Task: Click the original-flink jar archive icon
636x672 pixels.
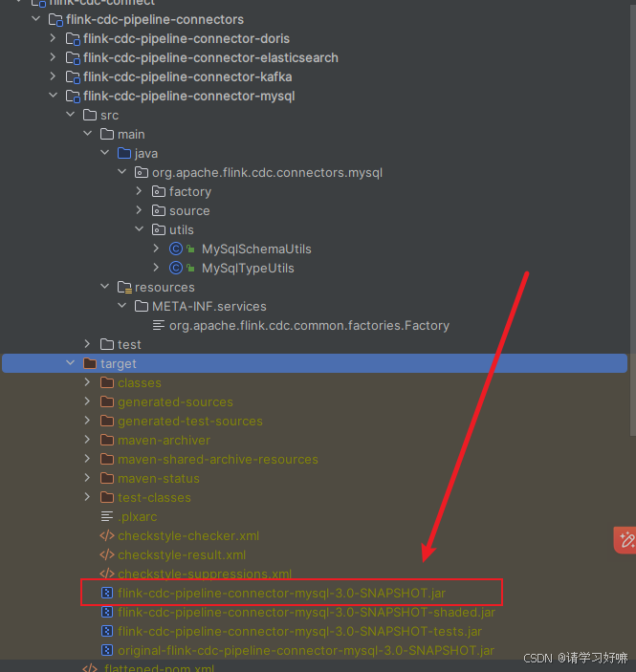Action: [107, 650]
